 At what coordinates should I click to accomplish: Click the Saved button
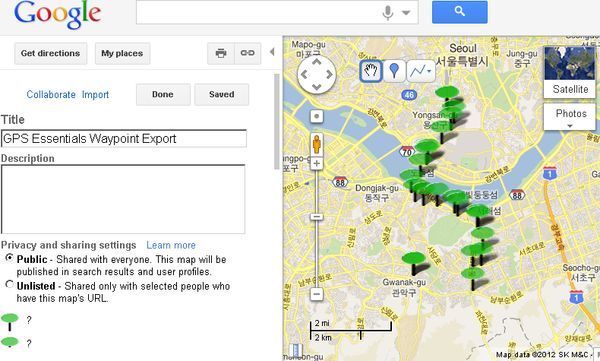pos(222,94)
